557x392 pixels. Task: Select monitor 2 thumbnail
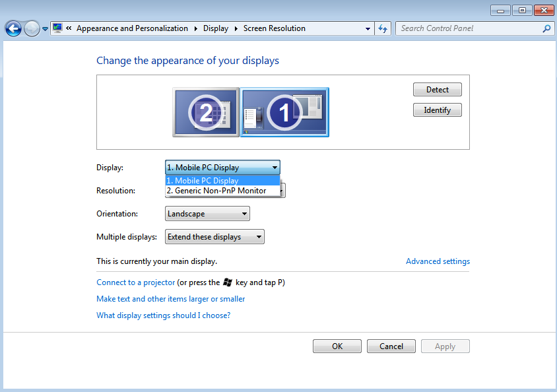click(206, 112)
